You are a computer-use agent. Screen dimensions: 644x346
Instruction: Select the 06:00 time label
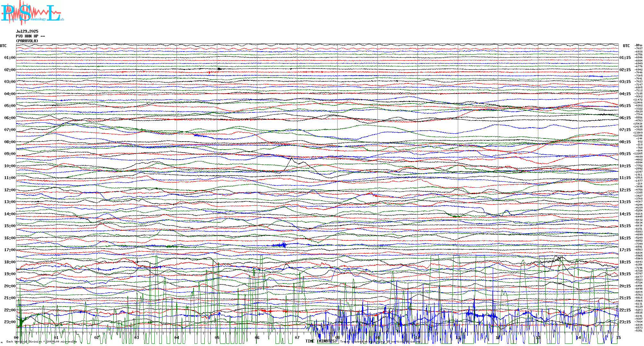click(x=10, y=118)
